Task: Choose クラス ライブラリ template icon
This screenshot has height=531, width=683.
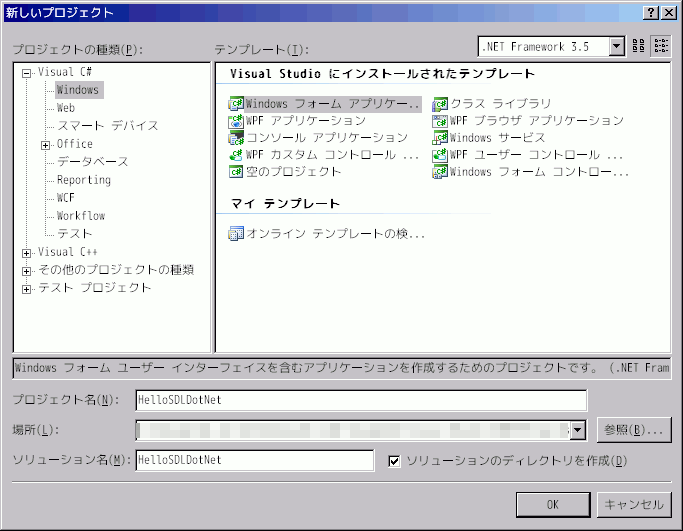Action: (440, 104)
